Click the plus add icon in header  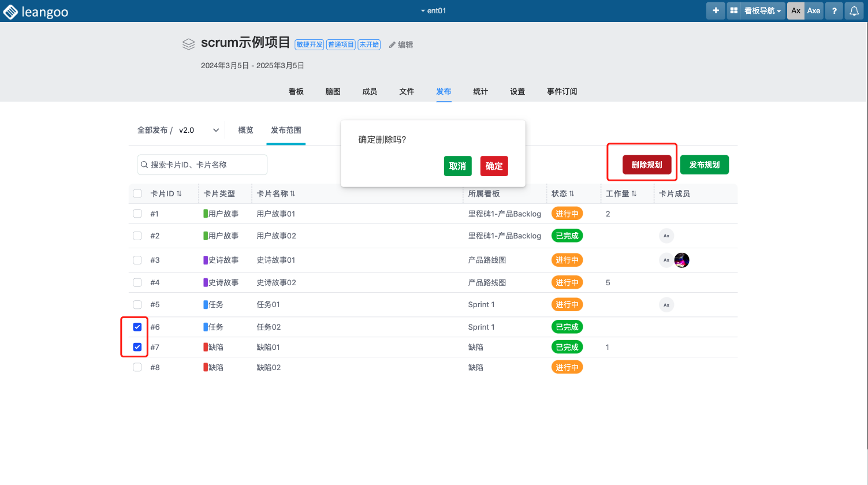tap(716, 10)
